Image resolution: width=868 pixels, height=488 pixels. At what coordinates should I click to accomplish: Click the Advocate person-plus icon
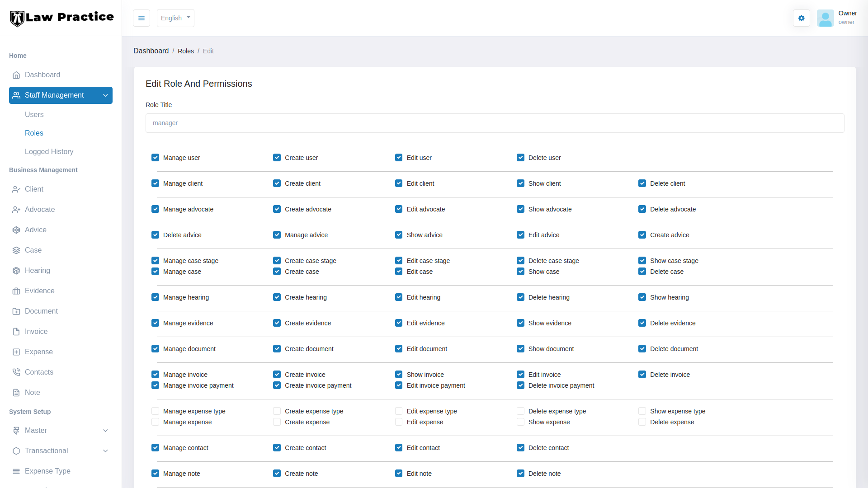point(16,210)
